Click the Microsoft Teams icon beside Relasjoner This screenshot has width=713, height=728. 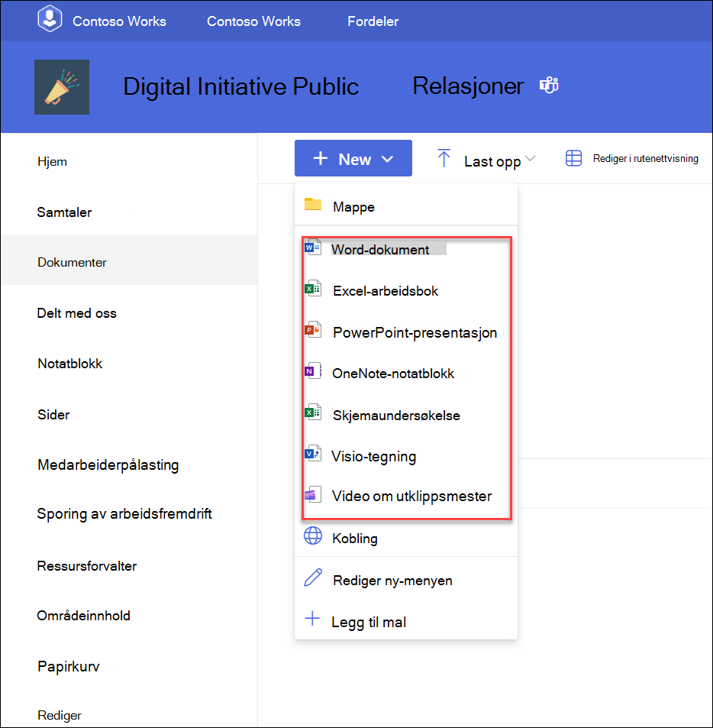(549, 85)
